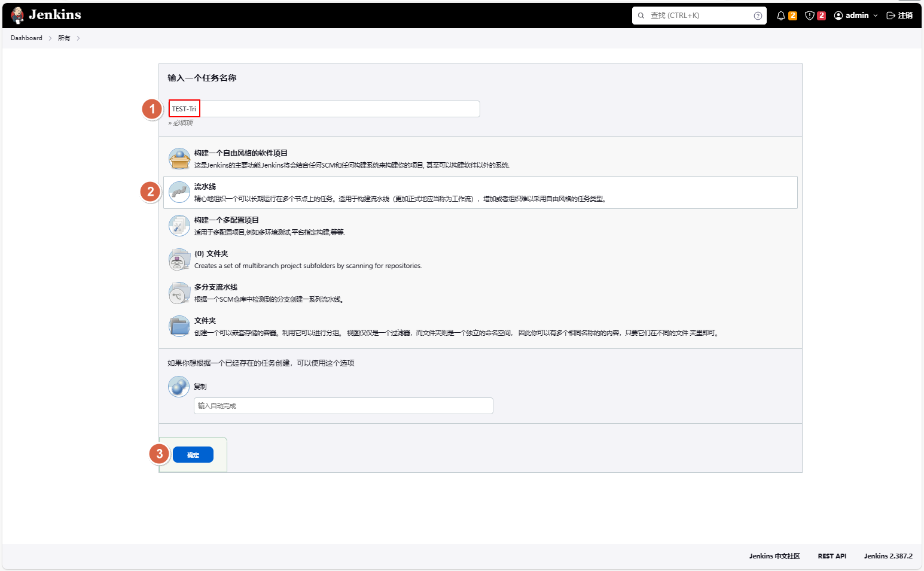
Task: Choose the {0} 文件夹 item title
Action: pos(211,254)
